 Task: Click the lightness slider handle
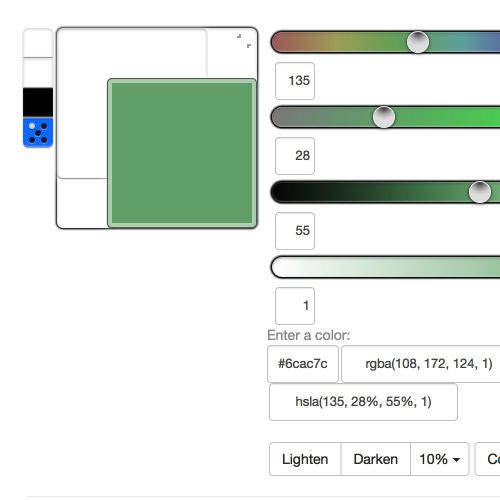480,192
